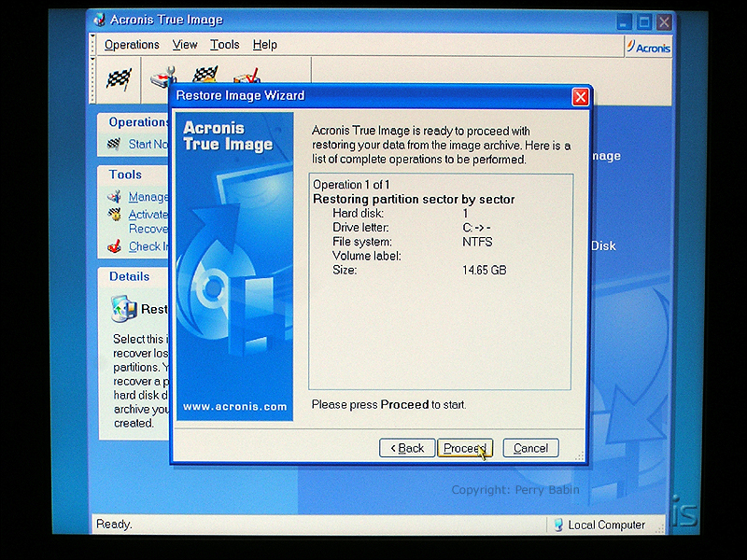Open the Help menu
The height and width of the screenshot is (560, 747).
pos(265,45)
